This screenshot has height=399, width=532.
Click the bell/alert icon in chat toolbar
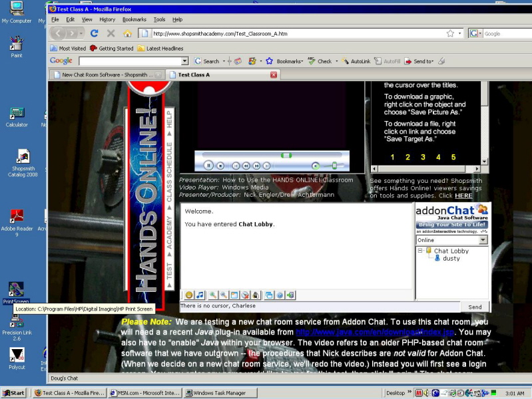pos(256,295)
